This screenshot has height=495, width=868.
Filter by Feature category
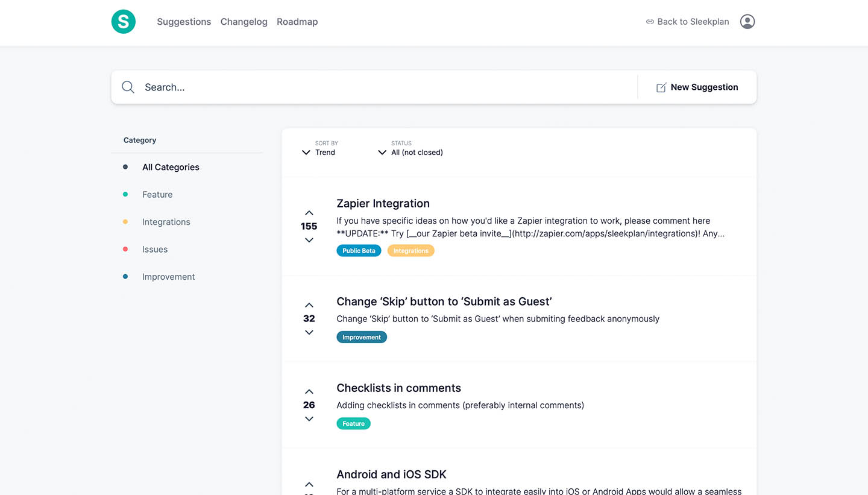coord(157,195)
